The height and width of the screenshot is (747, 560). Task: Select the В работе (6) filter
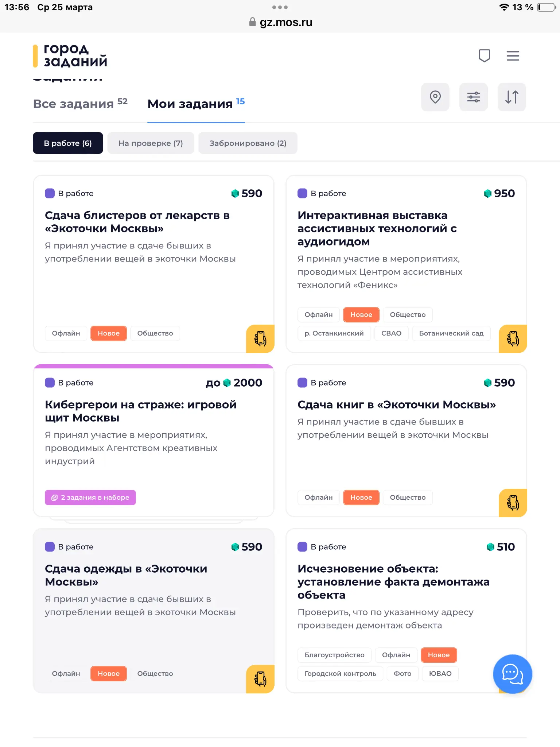click(x=68, y=143)
